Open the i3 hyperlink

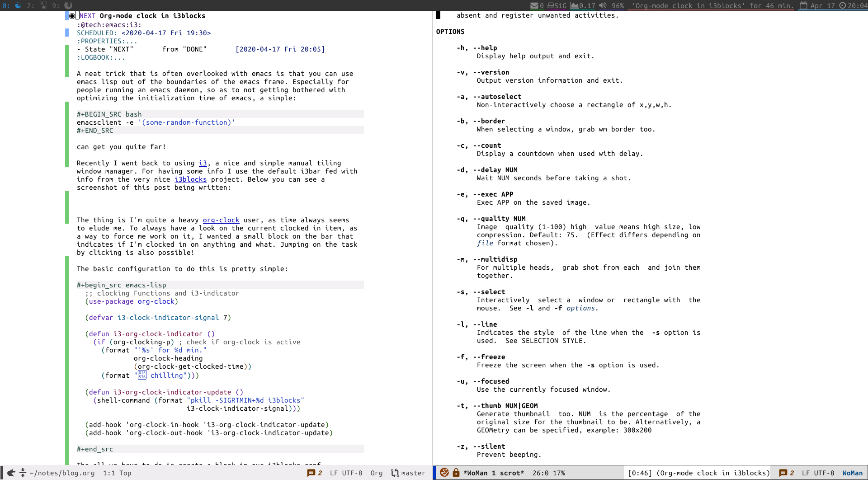[203, 163]
